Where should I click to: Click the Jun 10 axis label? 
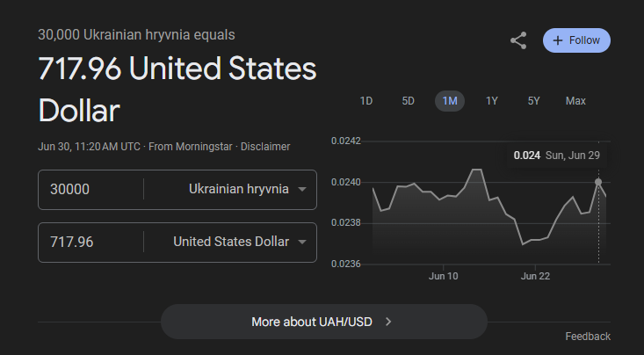click(x=443, y=276)
